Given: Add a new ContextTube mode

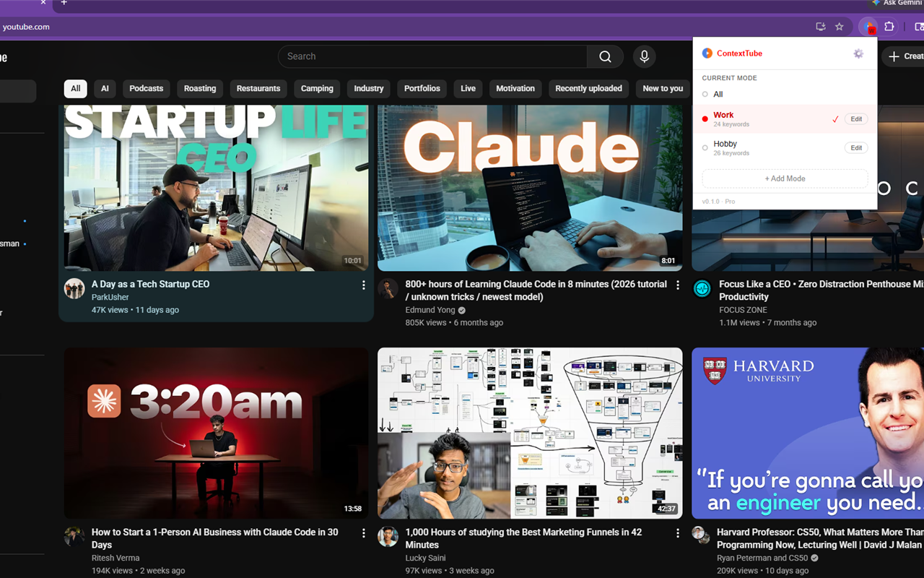Looking at the screenshot, I should [x=785, y=178].
